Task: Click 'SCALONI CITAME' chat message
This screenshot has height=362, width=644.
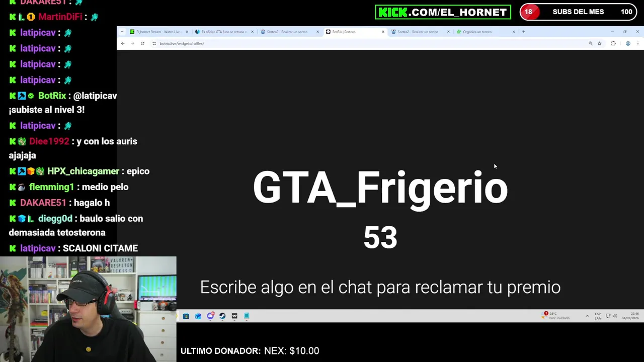Action: [x=100, y=248]
